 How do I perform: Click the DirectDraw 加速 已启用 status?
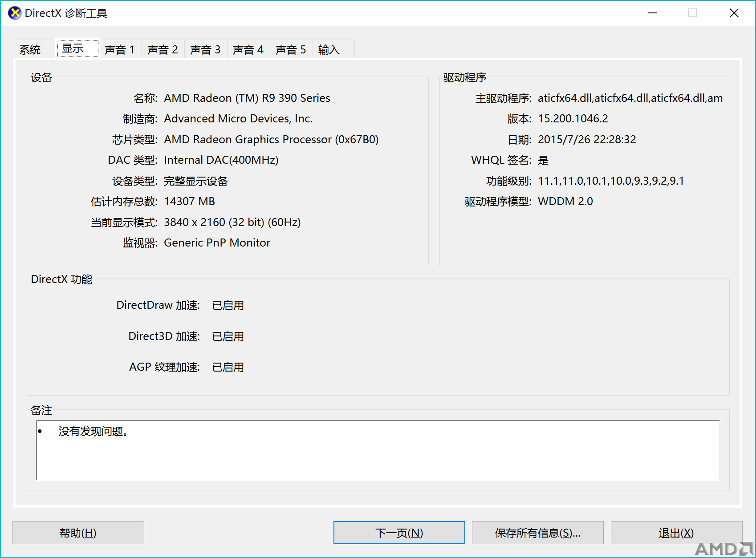(228, 305)
